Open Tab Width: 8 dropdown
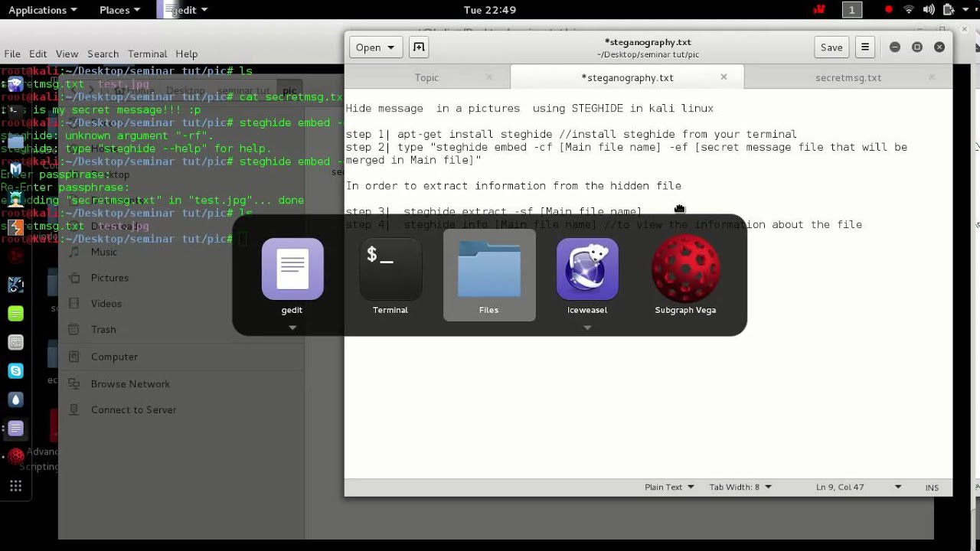Viewport: 980px width, 551px height. pyautogui.click(x=740, y=487)
